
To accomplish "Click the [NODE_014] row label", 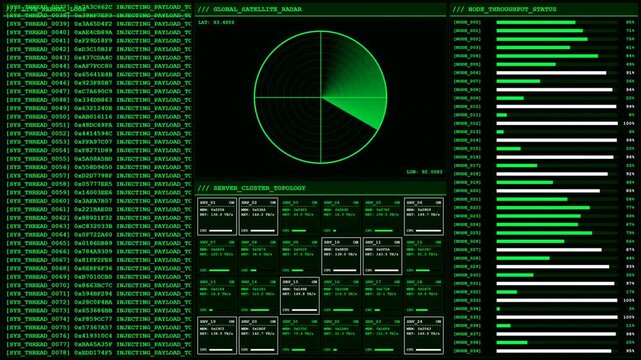I will [x=467, y=140].
